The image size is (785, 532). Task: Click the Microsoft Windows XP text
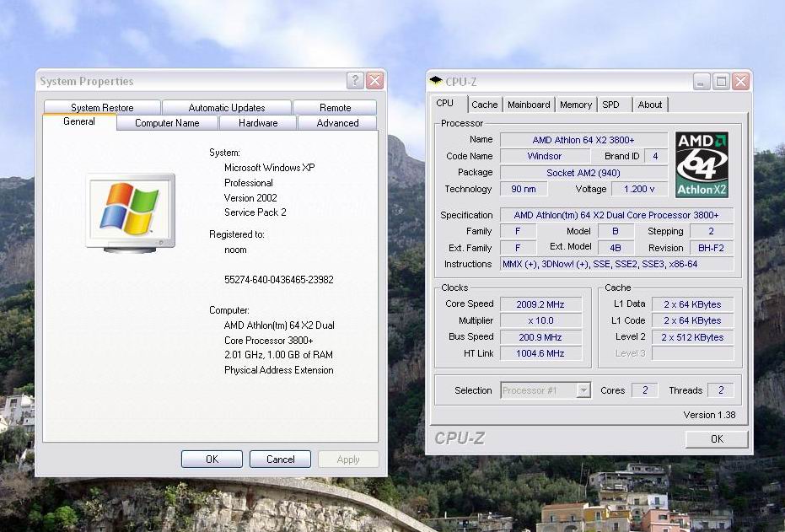coord(269,168)
